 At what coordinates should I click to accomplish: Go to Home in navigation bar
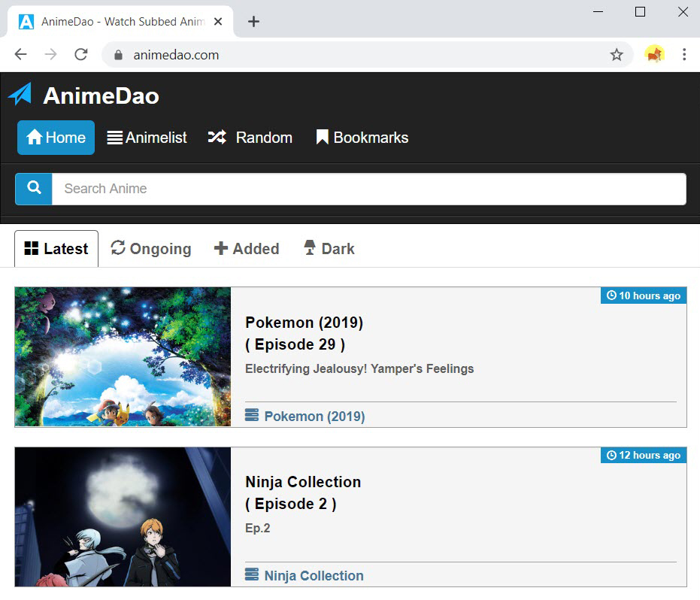tap(56, 138)
